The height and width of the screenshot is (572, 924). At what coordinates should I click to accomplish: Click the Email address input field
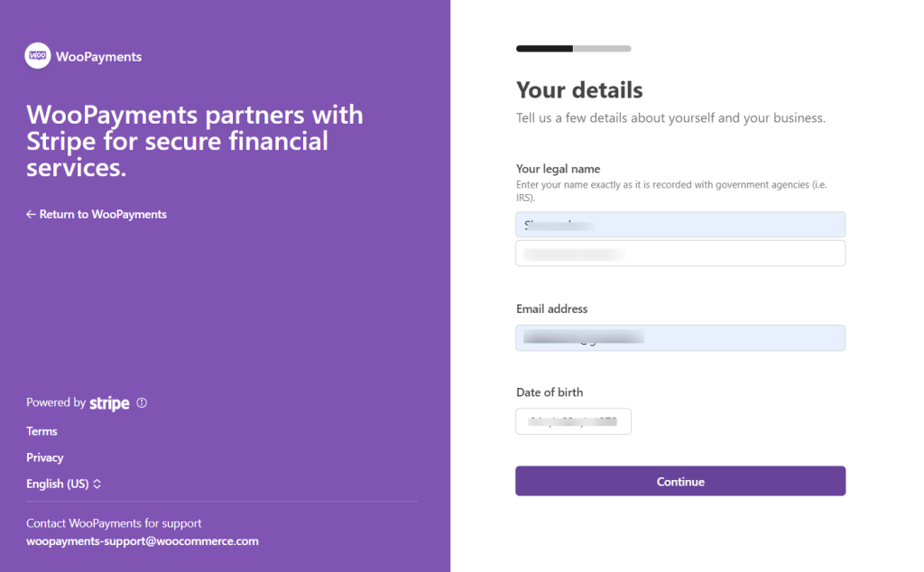pyautogui.click(x=680, y=338)
